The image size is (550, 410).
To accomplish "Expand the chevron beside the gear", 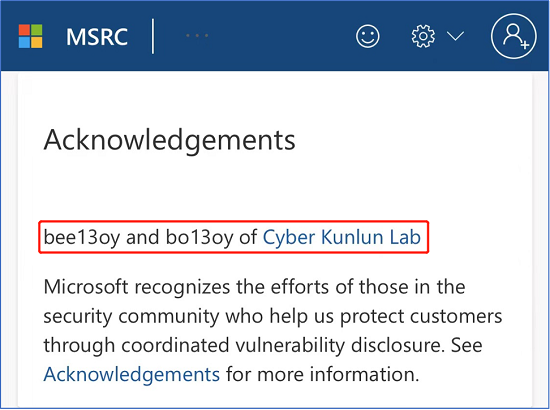I will click(456, 36).
